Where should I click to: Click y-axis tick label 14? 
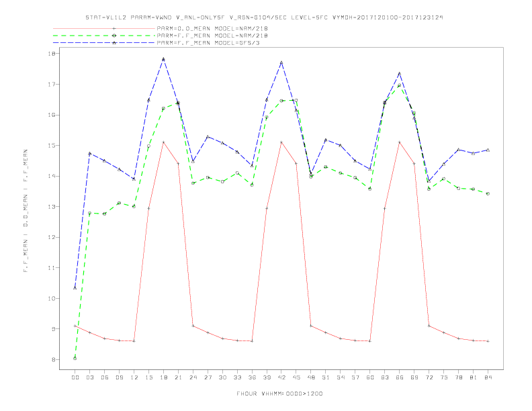tap(52, 176)
